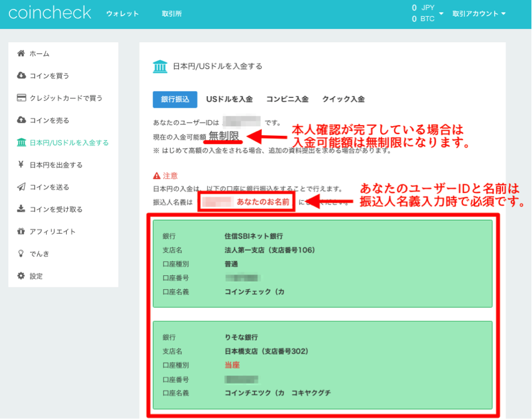Screen dimensions: 532x419
Task: Click the blurred user ID value
Action: point(241,122)
